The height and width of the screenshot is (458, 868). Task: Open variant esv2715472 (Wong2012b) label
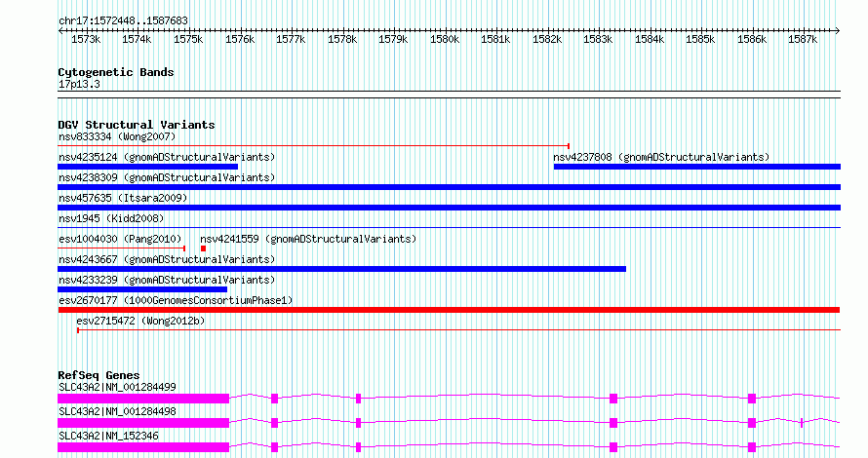[x=140, y=321]
